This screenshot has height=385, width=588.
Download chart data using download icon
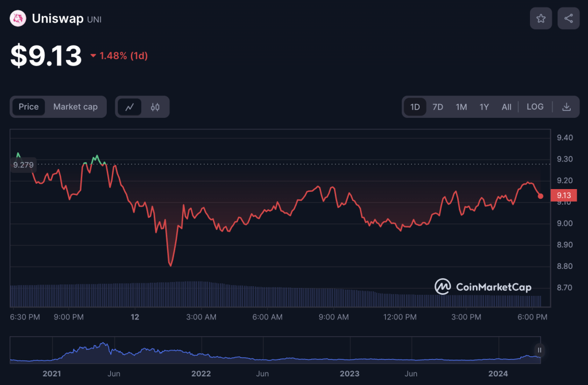point(566,107)
